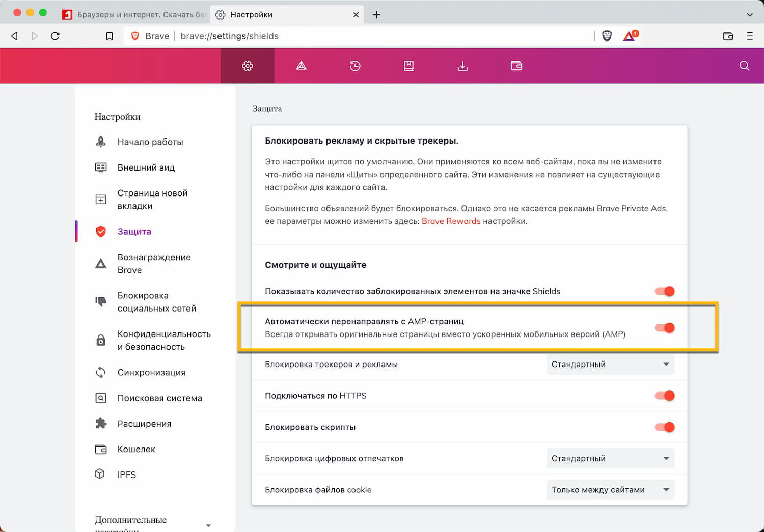The image size is (764, 532).
Task: Open Блокировка файлов cookie dropdown
Action: (610, 490)
